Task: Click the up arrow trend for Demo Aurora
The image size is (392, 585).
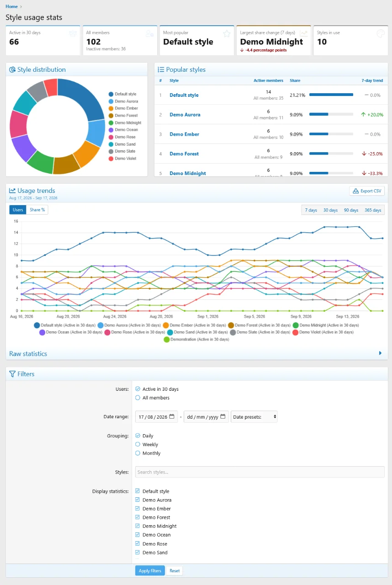Action: pyautogui.click(x=363, y=115)
